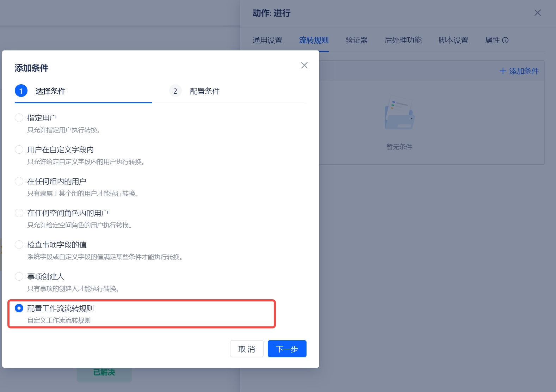Close the 添加条件 dialog with X
Screen dimensions: 556x392
click(x=304, y=65)
